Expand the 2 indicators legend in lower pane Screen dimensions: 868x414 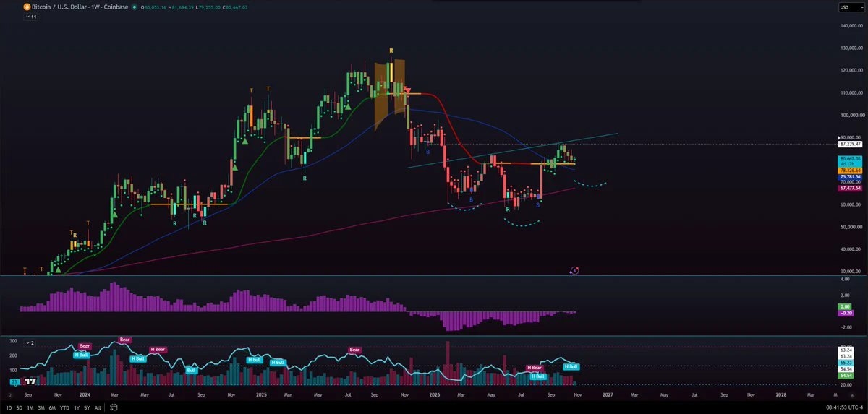pos(30,342)
